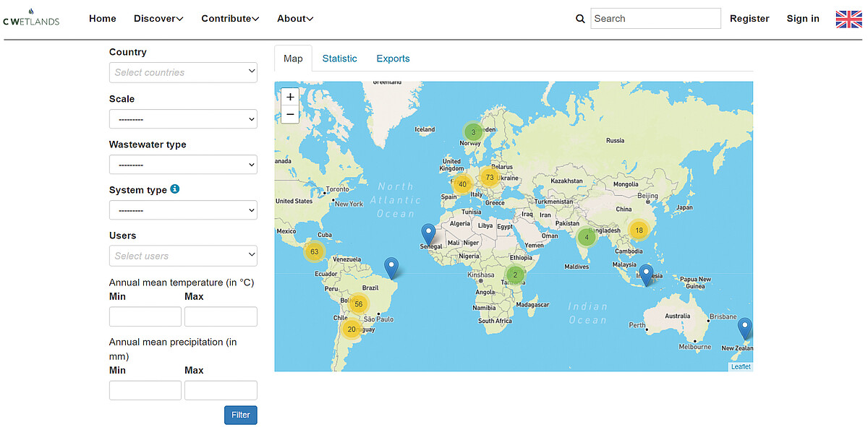
Task: Expand the cluster of 4 in India
Action: pyautogui.click(x=587, y=236)
